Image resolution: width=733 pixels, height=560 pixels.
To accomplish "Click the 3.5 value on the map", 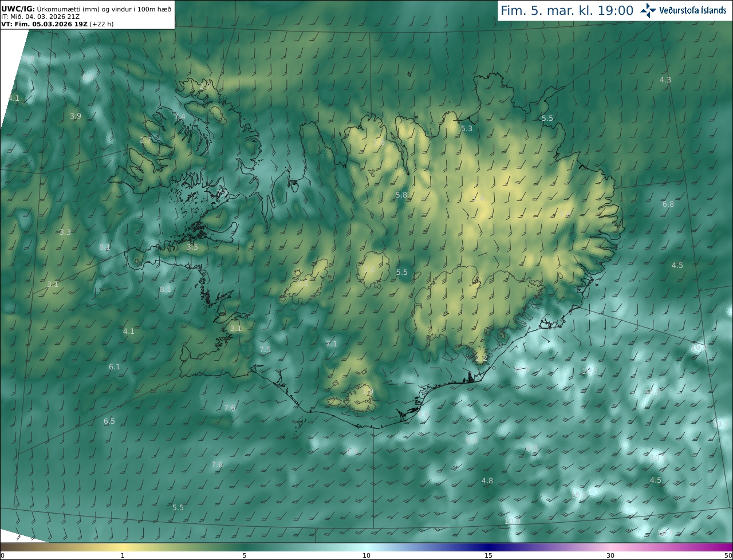I will click(192, 247).
